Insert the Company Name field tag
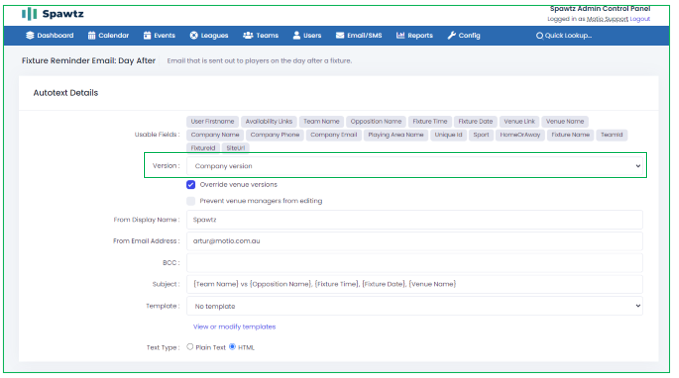 215,135
